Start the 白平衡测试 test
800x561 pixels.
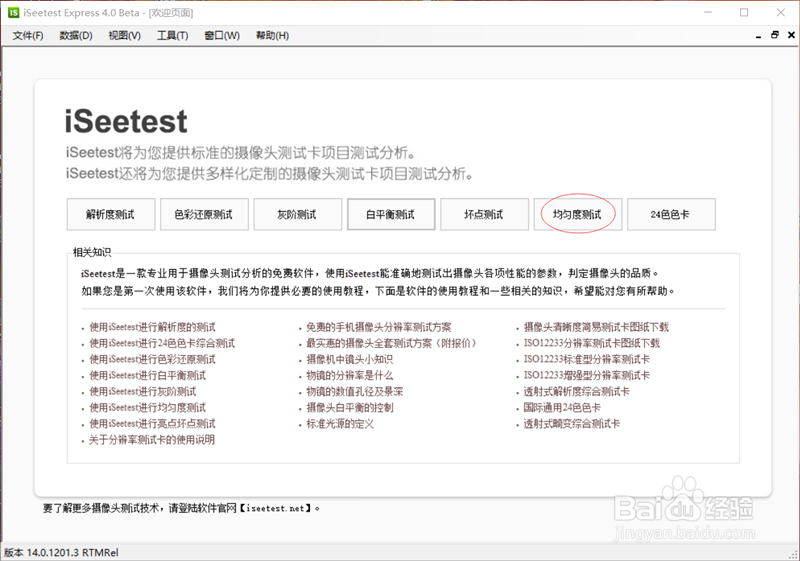[x=391, y=214]
